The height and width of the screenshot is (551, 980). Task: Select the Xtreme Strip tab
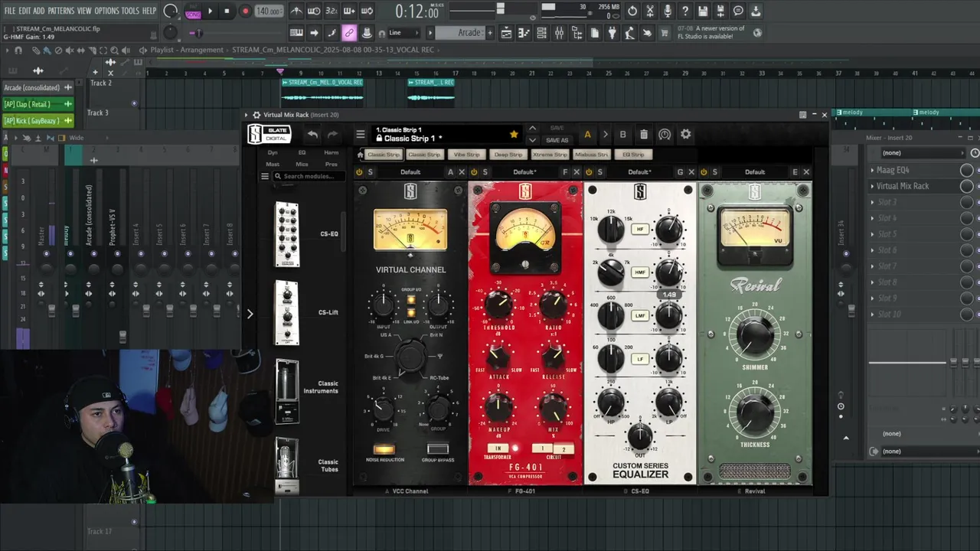point(550,155)
